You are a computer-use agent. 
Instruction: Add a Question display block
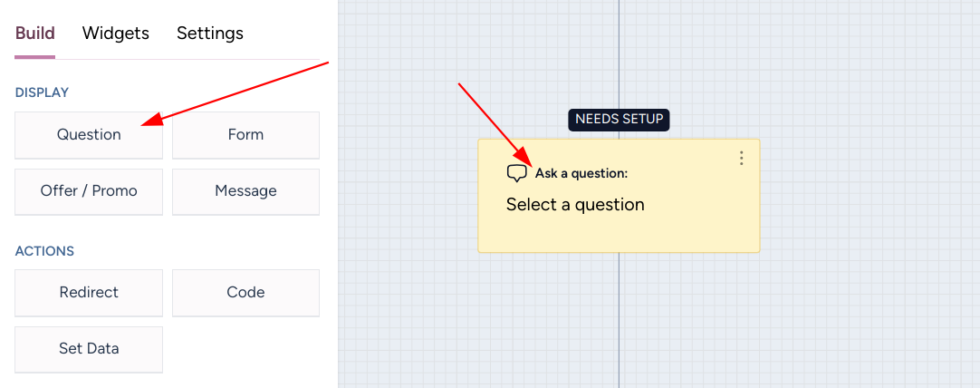(x=89, y=134)
